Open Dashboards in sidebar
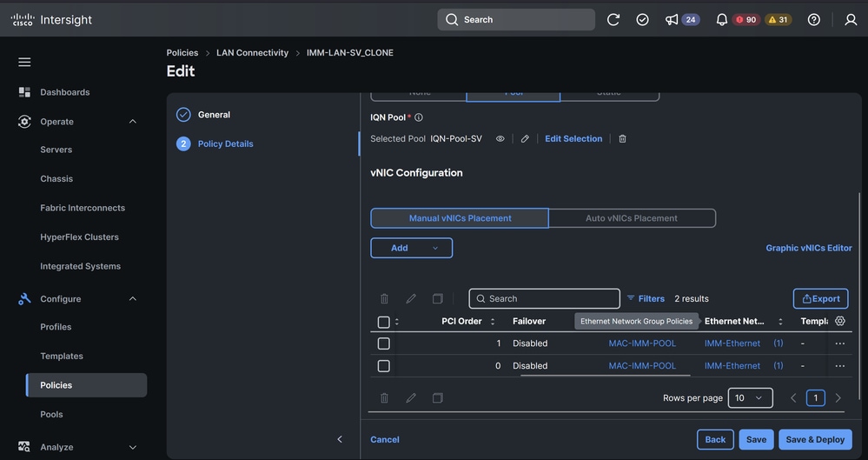The height and width of the screenshot is (460, 868). (x=65, y=92)
